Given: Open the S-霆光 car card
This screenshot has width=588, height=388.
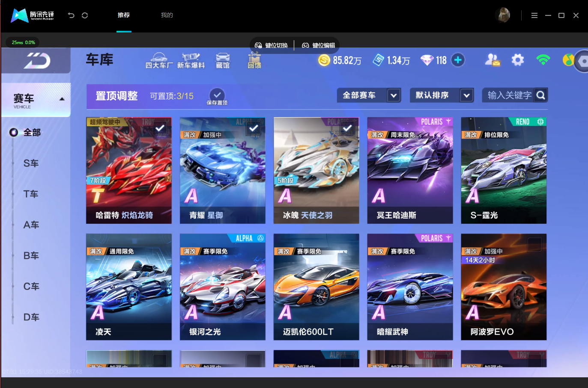Looking at the screenshot, I should click(x=504, y=171).
